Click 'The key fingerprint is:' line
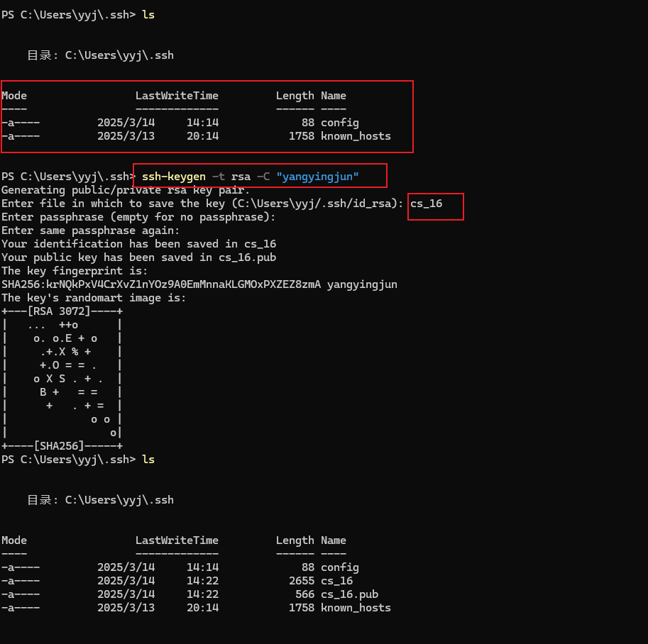Image resolution: width=648 pixels, height=644 pixels. pos(75,271)
